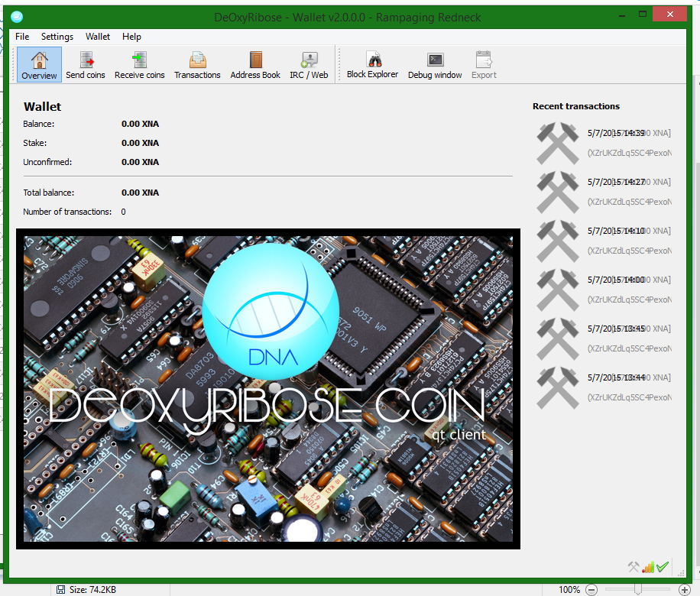
Task: Launch the IRC / Web page
Action: pyautogui.click(x=309, y=65)
